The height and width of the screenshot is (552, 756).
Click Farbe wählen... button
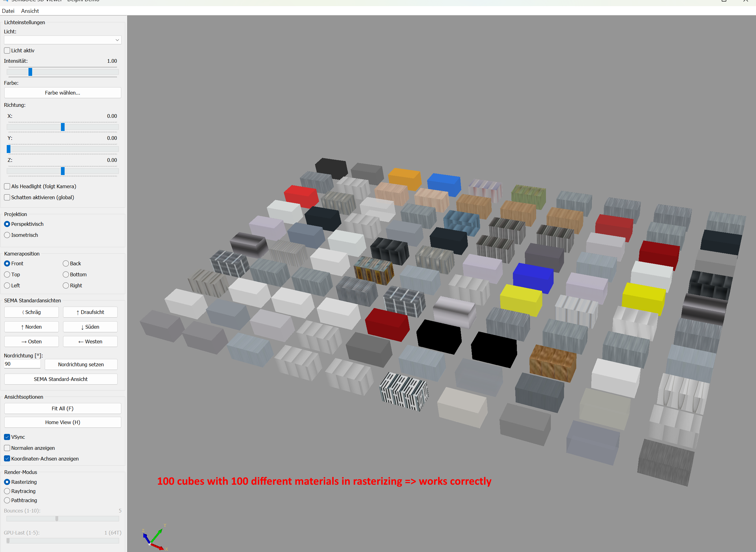pos(62,93)
